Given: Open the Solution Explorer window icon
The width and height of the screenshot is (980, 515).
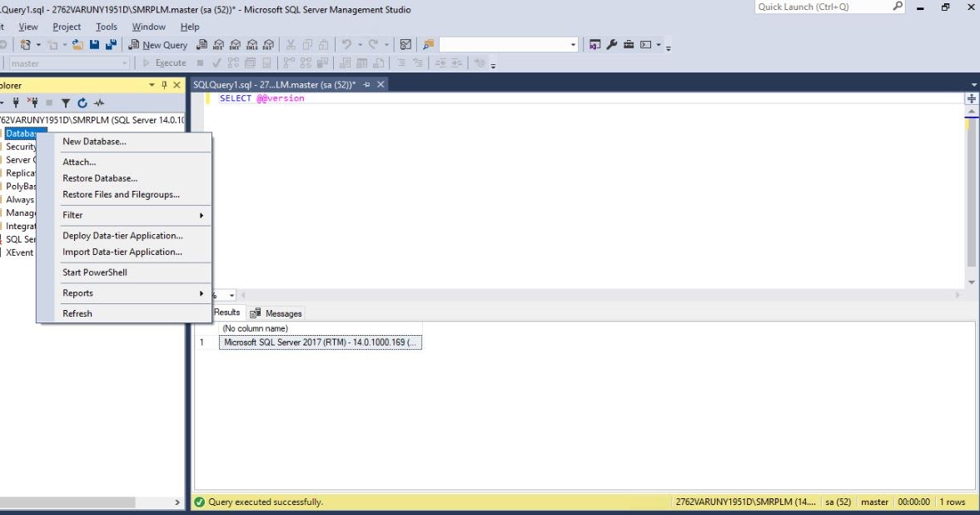Looking at the screenshot, I should click(595, 45).
